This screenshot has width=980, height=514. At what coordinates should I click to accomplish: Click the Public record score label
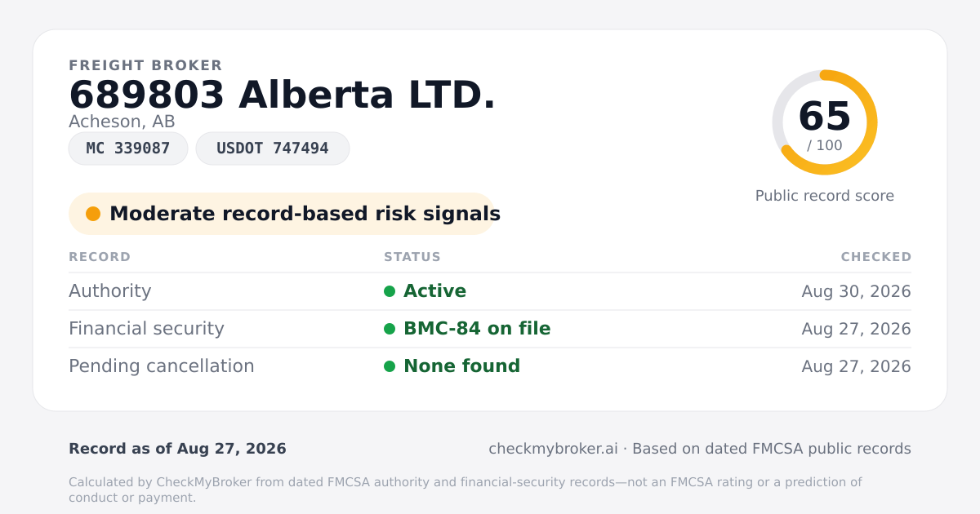point(825,196)
